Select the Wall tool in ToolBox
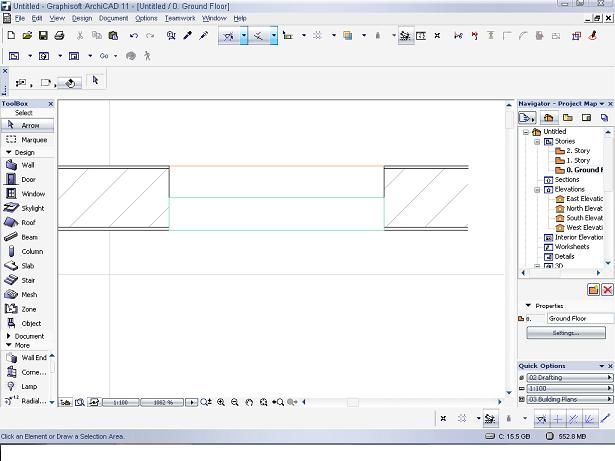This screenshot has width=615, height=461. tap(27, 165)
